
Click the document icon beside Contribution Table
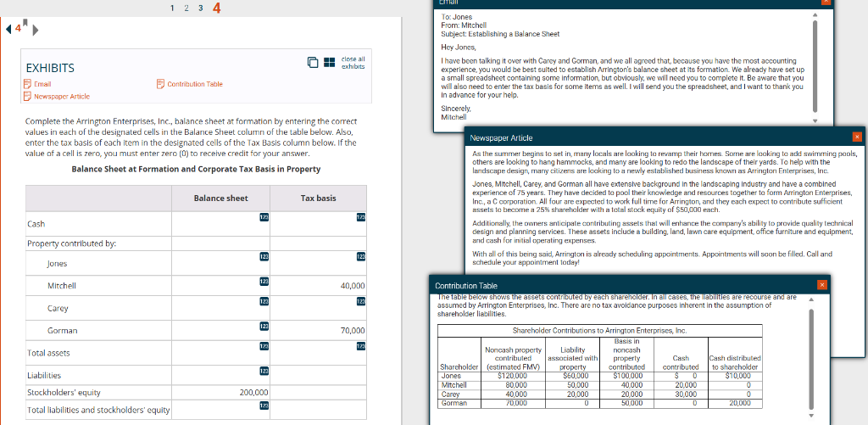[x=161, y=84]
